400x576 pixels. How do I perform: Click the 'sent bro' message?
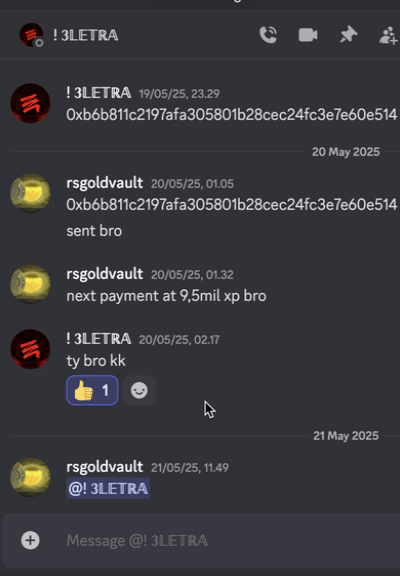tap(94, 231)
